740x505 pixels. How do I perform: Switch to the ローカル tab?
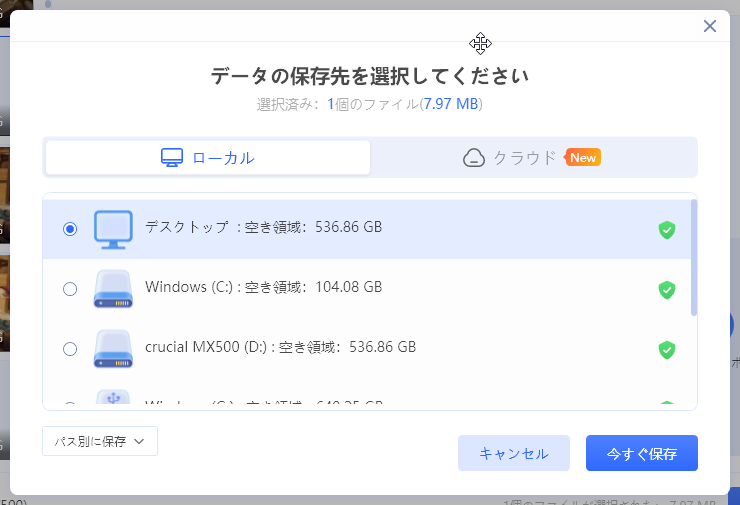[208, 158]
